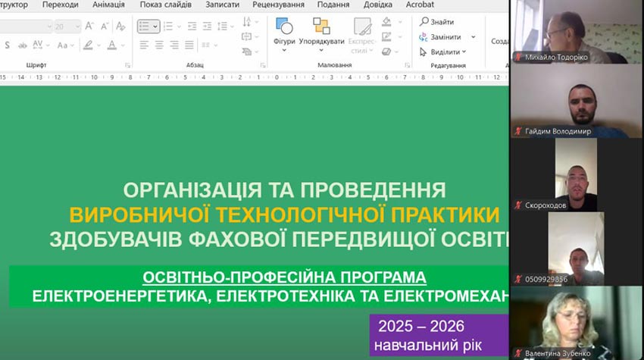Click the increase font size icon
The width and height of the screenshot is (644, 360).
(89, 26)
